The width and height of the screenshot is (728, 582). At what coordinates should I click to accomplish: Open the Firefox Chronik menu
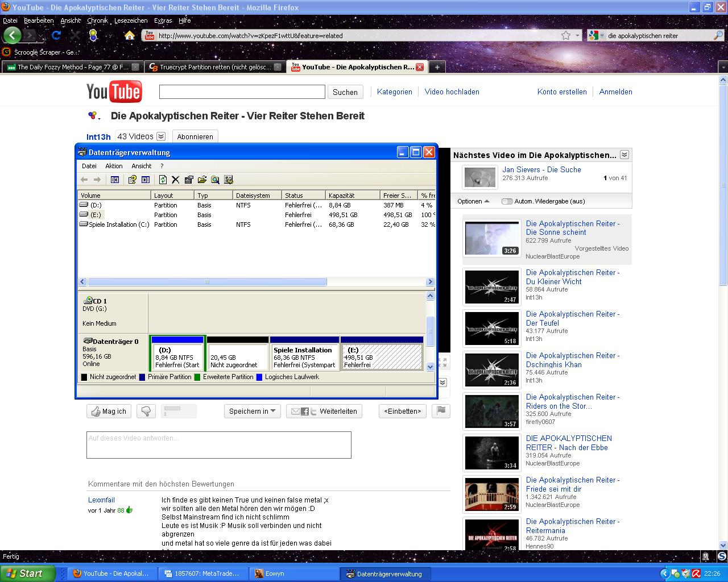pos(97,20)
